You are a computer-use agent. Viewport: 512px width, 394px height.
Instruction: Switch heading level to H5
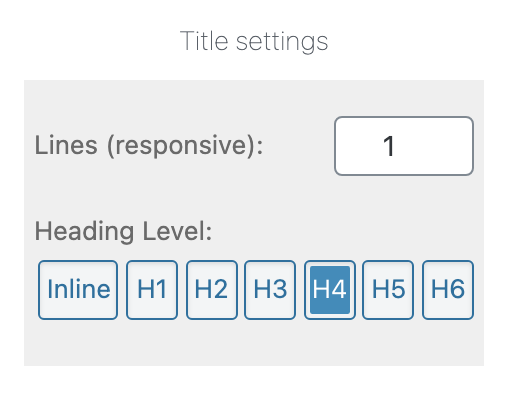point(388,290)
